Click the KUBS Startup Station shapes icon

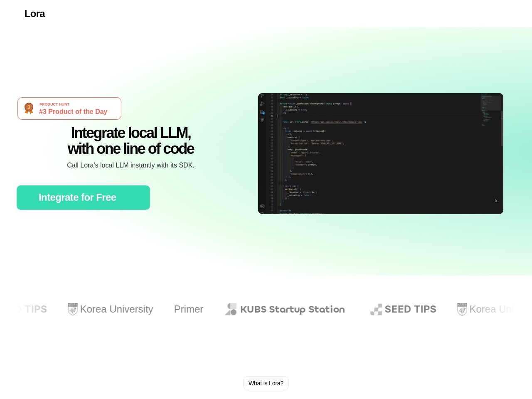point(231,309)
